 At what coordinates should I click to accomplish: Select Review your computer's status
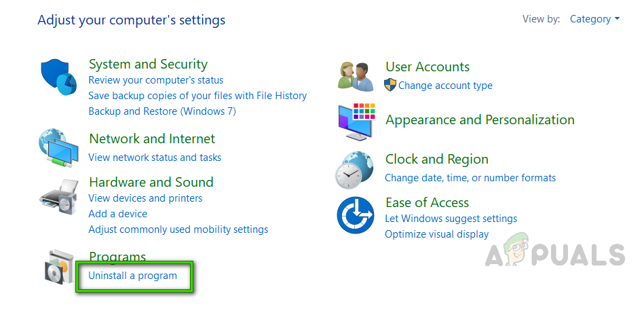pyautogui.click(x=155, y=80)
